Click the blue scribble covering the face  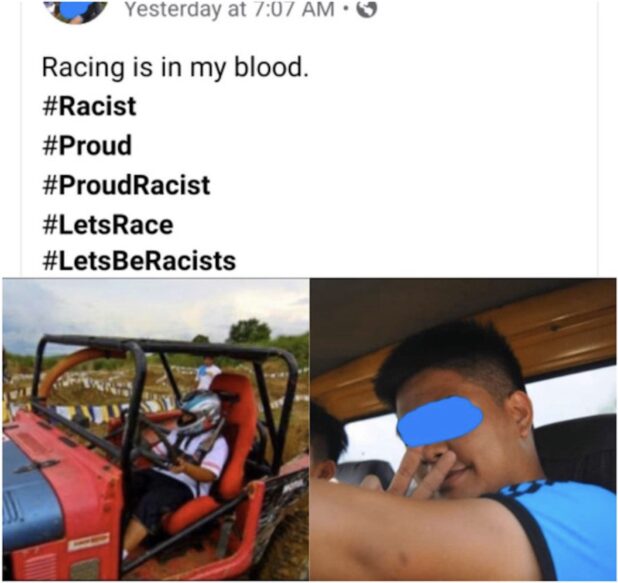(x=440, y=422)
